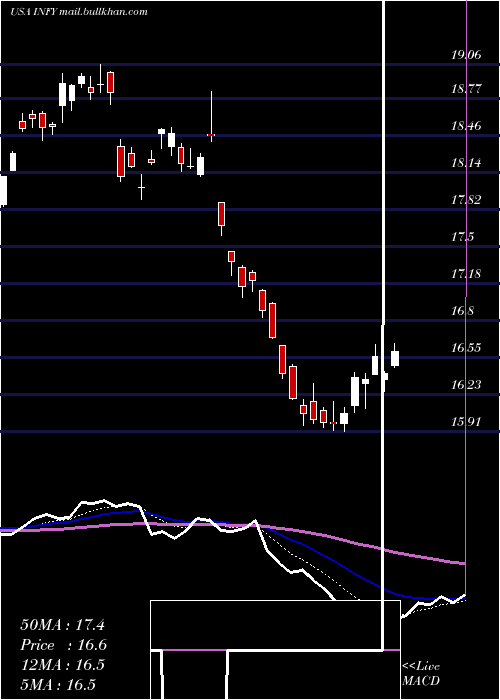Screen dimensions: 500x700
Task: Click the '<<Live MACD' label
Action: pos(421,674)
